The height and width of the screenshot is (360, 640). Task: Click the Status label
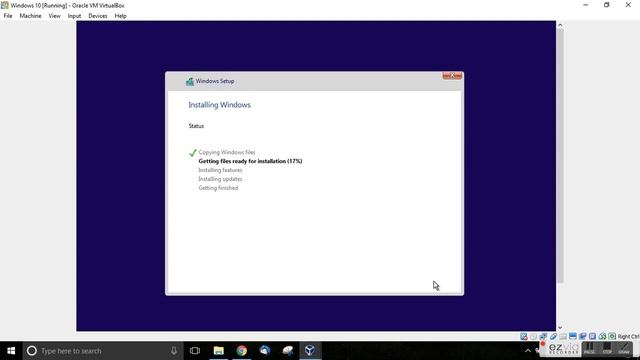click(196, 126)
